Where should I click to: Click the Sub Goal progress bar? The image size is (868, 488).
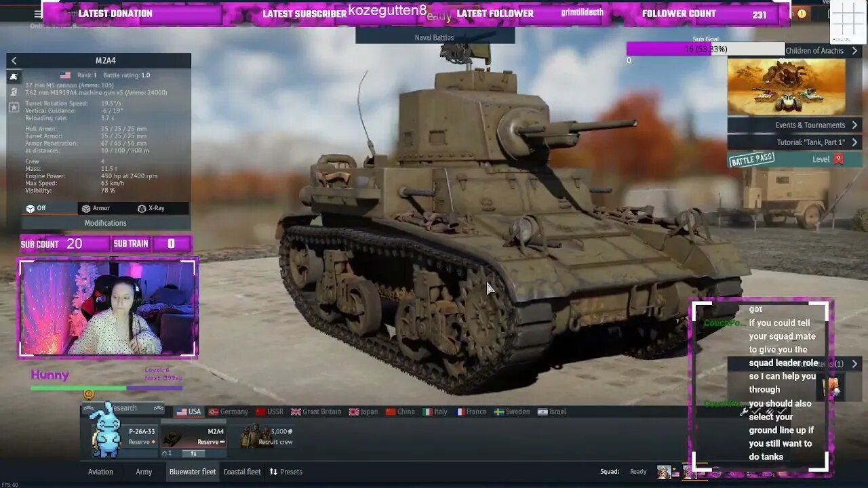705,49
